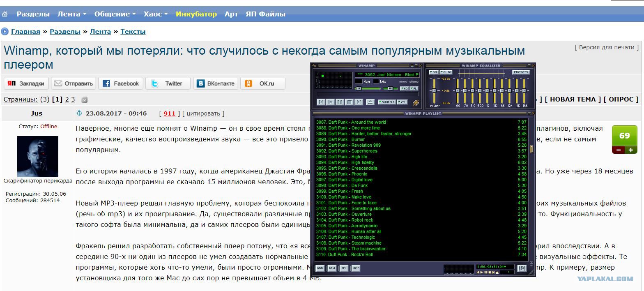
Task: Go to previous track in Winamp
Action: click(321, 102)
